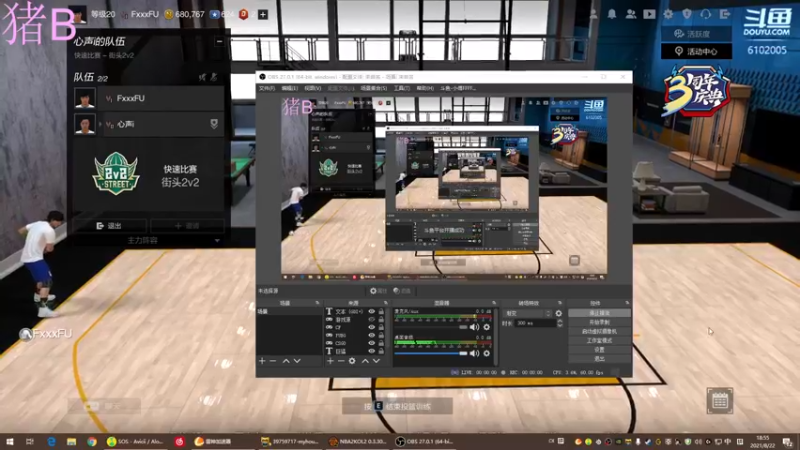
Task: Open scene transition properties gear
Action: point(559,313)
